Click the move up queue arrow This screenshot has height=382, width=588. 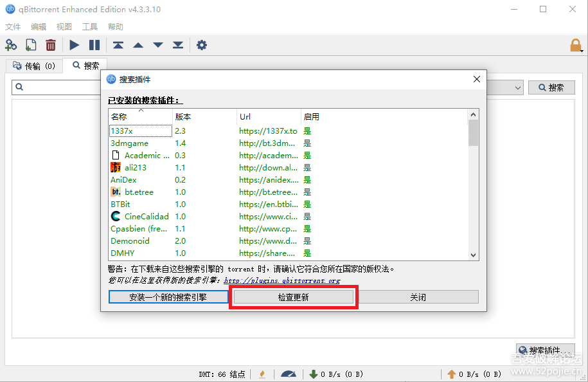(138, 46)
